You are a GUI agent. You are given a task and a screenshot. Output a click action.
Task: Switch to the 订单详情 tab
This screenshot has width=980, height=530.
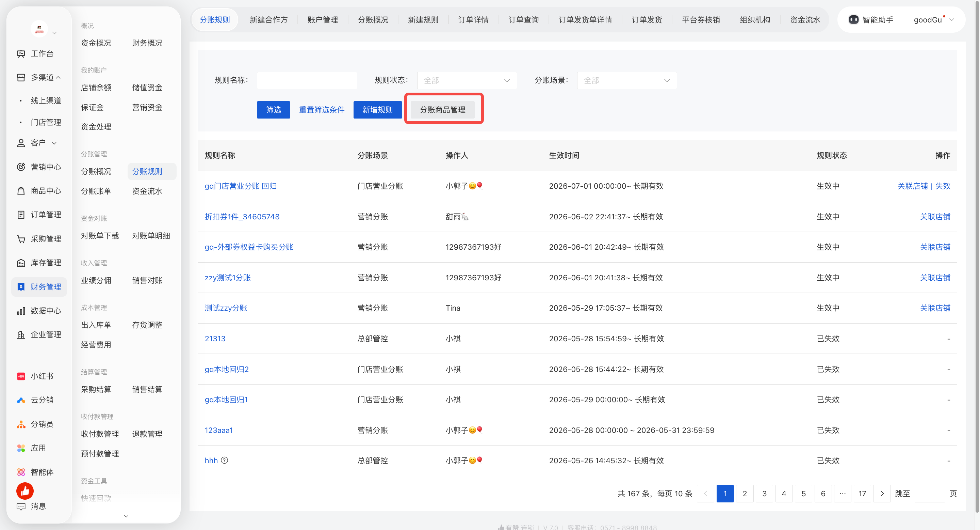pos(473,20)
